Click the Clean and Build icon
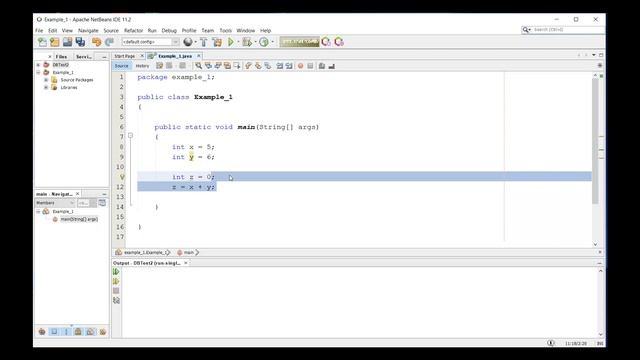 coord(217,42)
